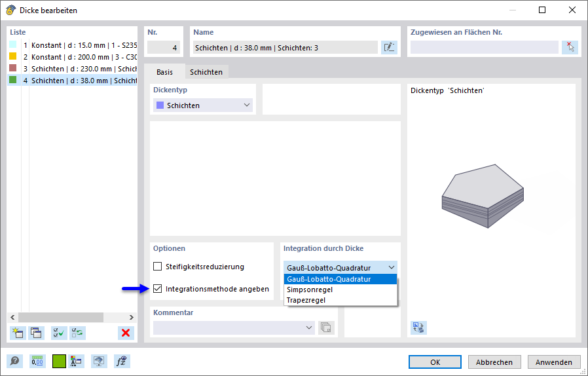Select list row 3 Schichten d 230.0 mm

tap(72, 69)
